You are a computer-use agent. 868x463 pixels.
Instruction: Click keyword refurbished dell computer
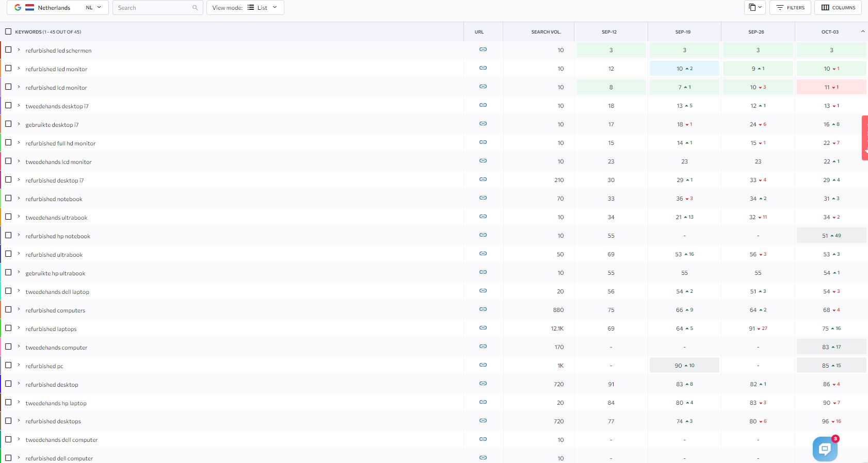(59, 458)
